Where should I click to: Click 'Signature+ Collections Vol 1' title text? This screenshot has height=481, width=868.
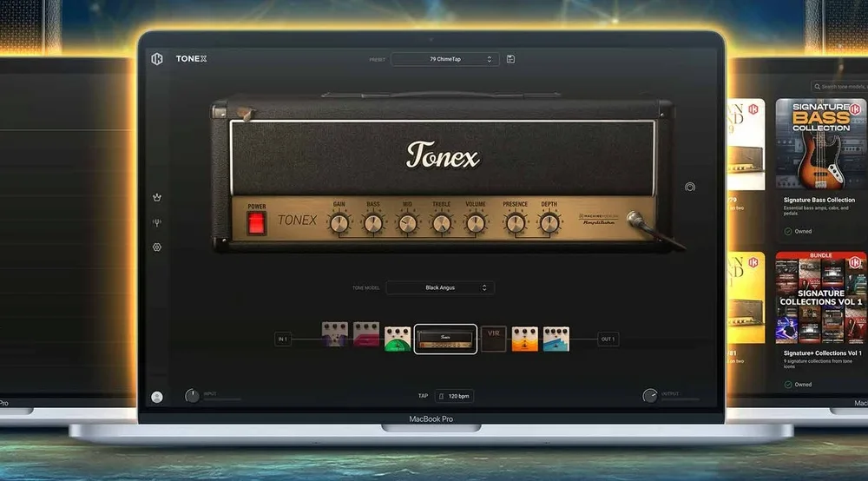[823, 353]
